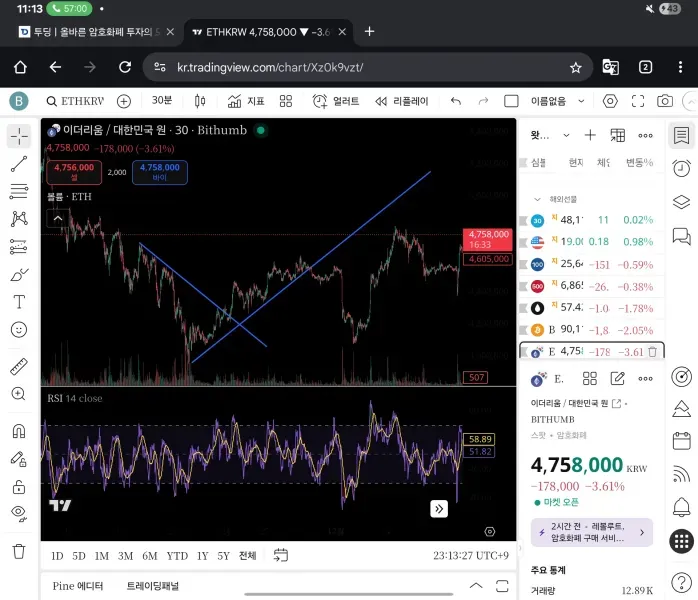Click the browser reload button

pos(125,67)
